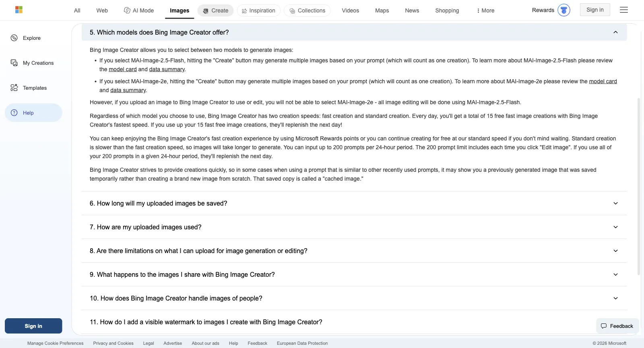Screen dimensions: 644x348
Task: Open About our ads footer link
Action: point(205,343)
